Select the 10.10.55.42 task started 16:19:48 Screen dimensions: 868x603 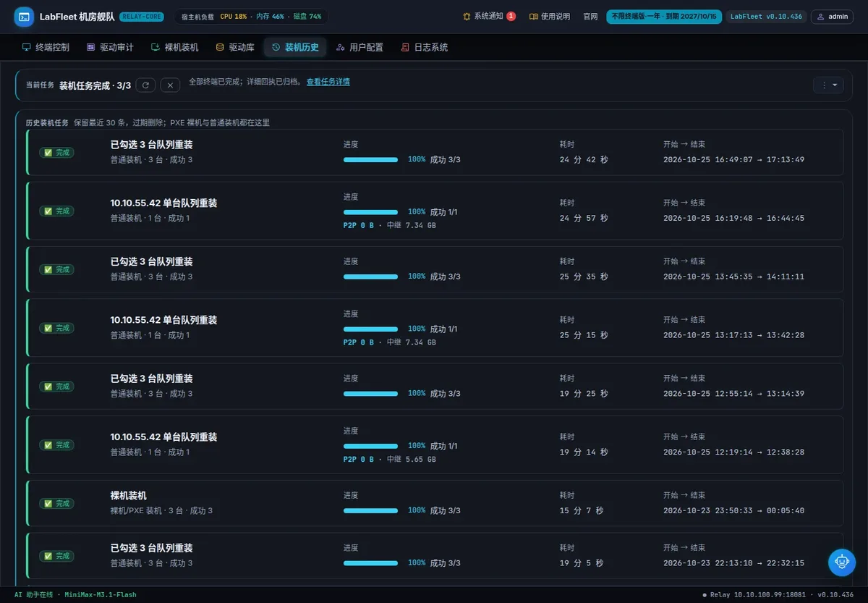(435, 211)
